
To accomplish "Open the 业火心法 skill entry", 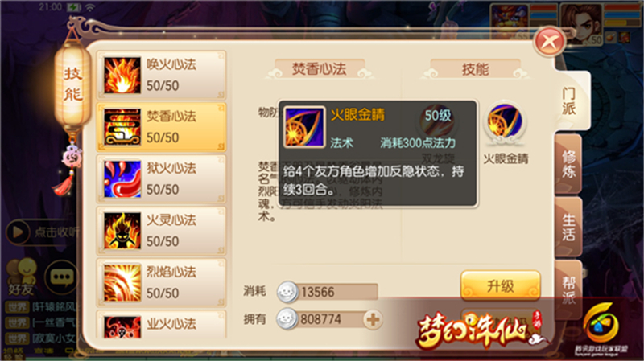I will (x=162, y=325).
